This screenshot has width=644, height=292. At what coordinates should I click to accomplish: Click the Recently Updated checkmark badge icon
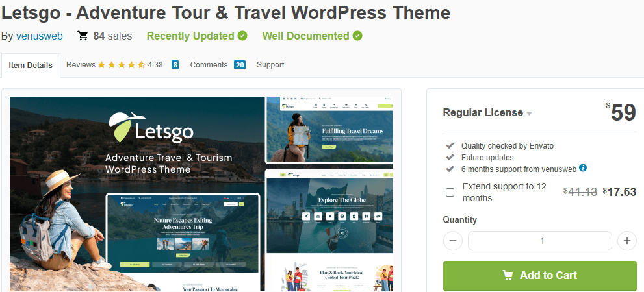242,36
